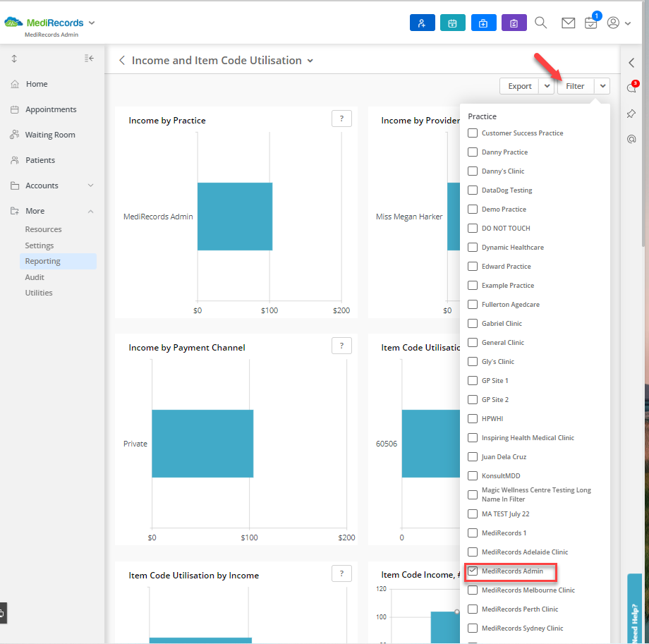This screenshot has height=644, width=649.
Task: Click the back arrow beside report title
Action: (x=122, y=61)
